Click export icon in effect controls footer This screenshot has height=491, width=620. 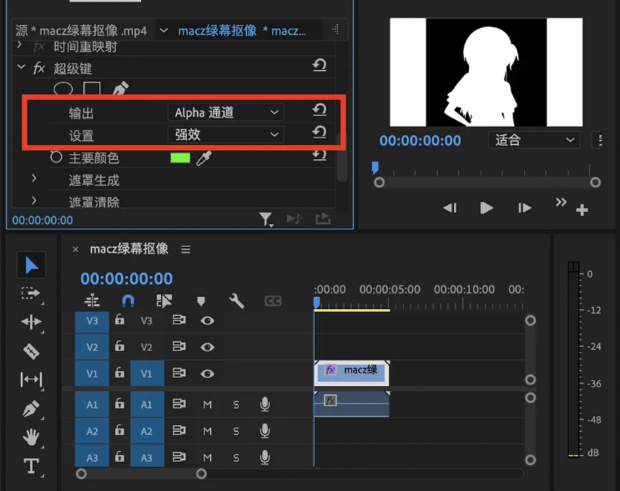click(323, 218)
